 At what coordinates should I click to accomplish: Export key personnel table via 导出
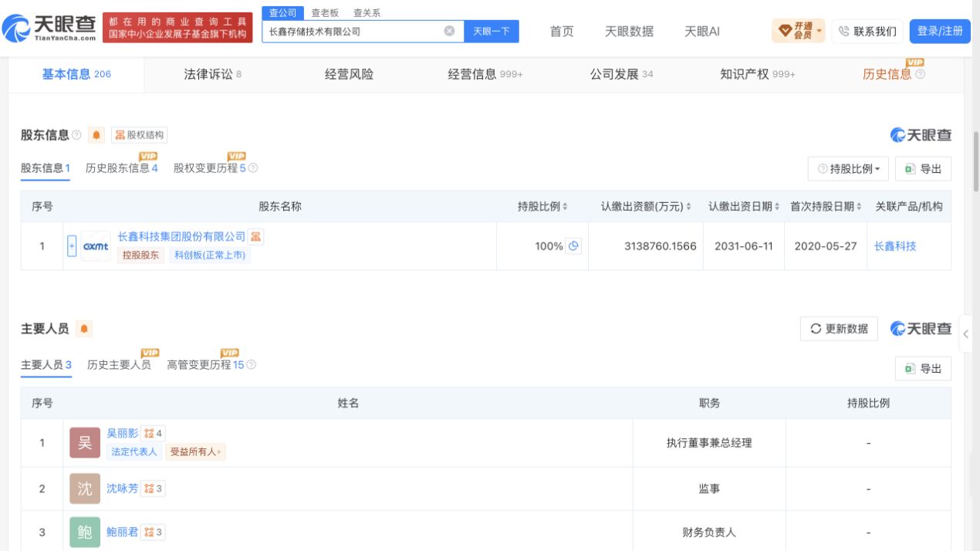click(x=924, y=369)
